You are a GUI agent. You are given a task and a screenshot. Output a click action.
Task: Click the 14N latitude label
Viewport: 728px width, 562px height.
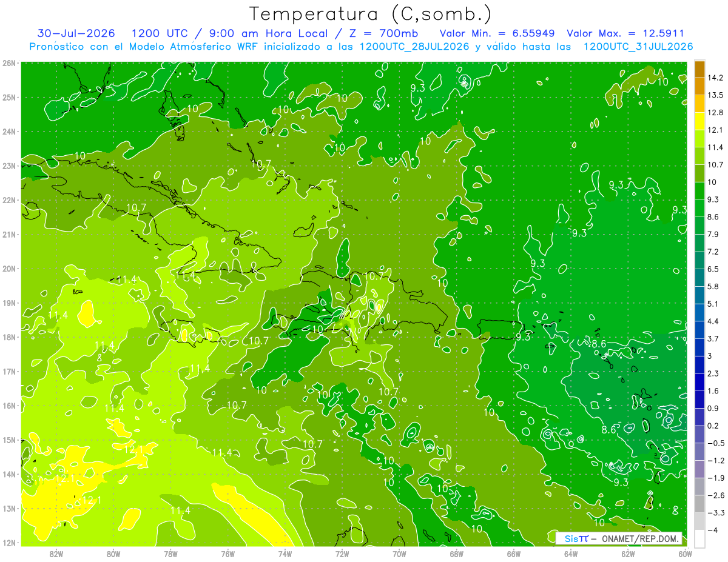9,474
